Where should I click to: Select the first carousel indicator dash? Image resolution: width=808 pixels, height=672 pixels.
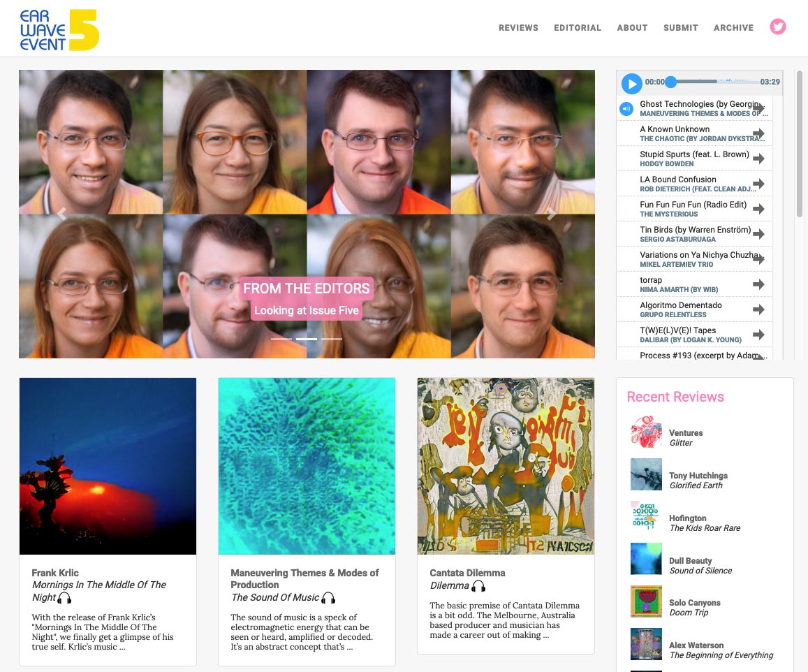tap(281, 339)
